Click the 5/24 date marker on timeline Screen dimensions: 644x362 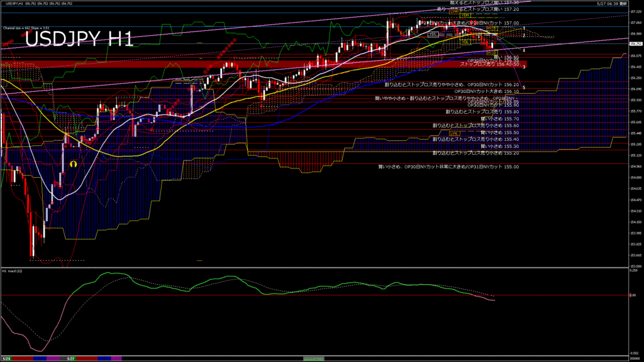tap(6, 358)
